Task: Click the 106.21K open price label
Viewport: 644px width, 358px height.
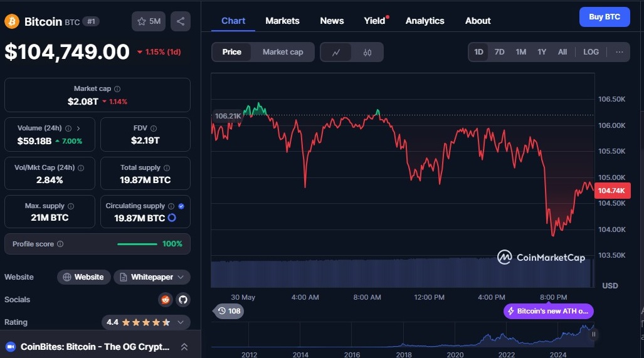Action: [x=228, y=116]
